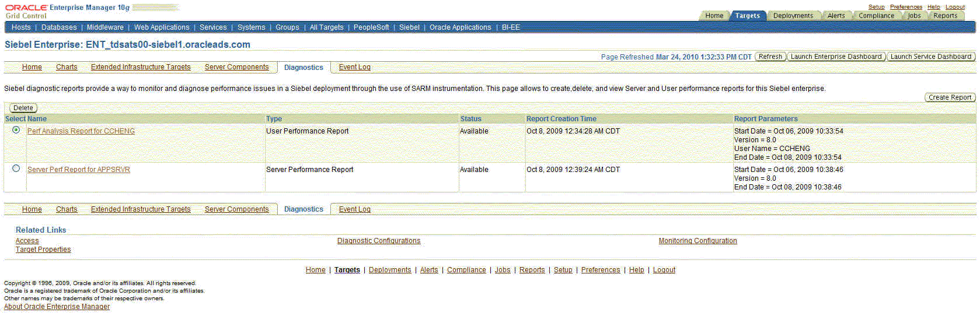
Task: Go to Groups subtab
Action: tap(287, 27)
